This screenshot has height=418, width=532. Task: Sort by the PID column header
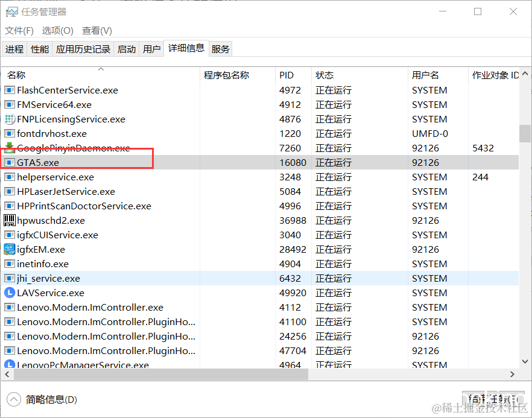(x=294, y=75)
